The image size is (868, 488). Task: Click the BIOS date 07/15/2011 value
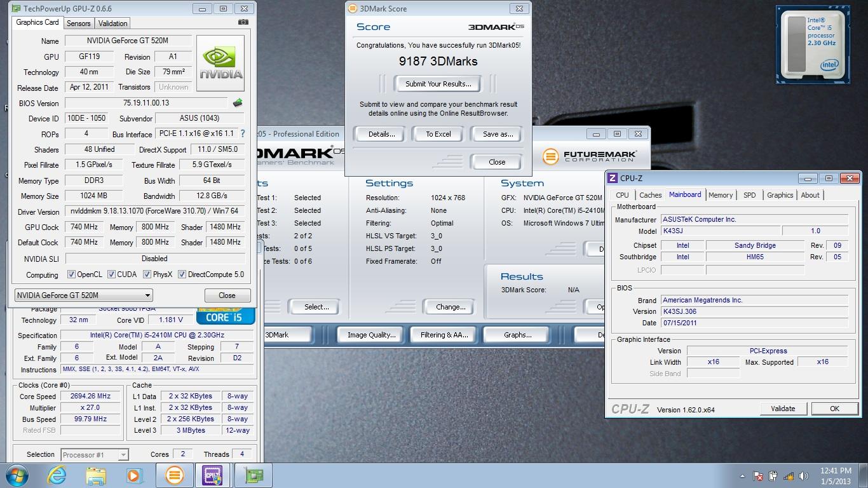(x=754, y=323)
